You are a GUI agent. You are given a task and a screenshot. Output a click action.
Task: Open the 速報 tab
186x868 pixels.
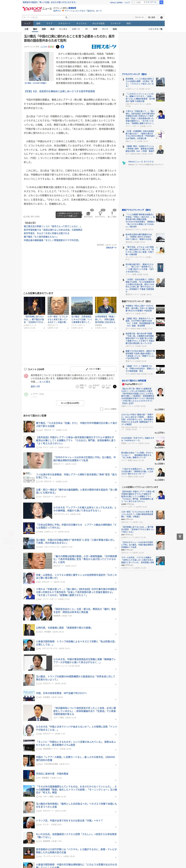tap(38, 24)
